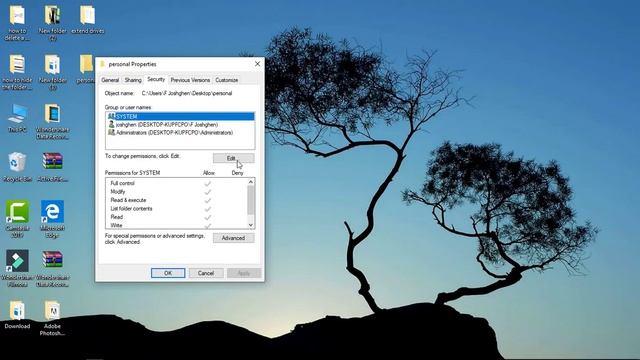Click the object name path text

coord(187,93)
